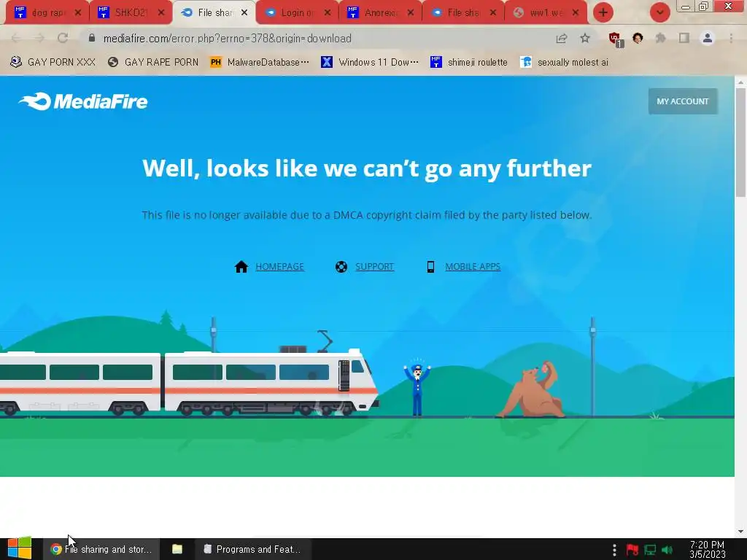Open the SUPPORT link
The image size is (747, 560).
[374, 267]
